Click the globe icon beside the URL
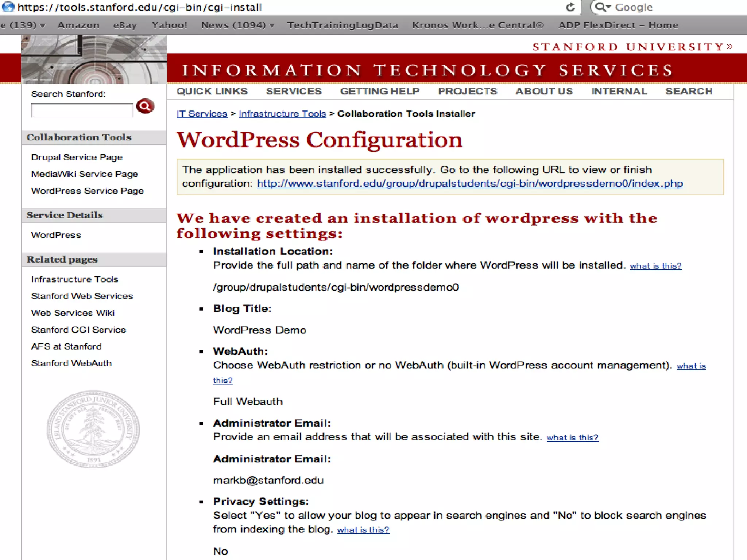Image resolution: width=747 pixels, height=560 pixels. [x=8, y=7]
